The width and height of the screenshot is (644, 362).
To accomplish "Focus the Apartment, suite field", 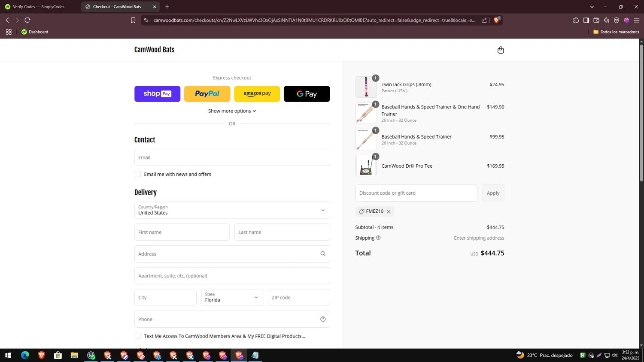I will click(232, 276).
